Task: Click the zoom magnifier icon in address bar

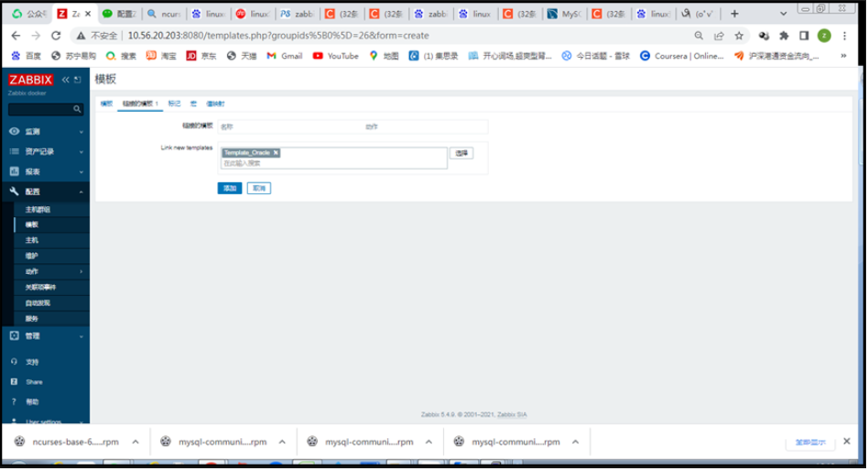Action: [699, 36]
